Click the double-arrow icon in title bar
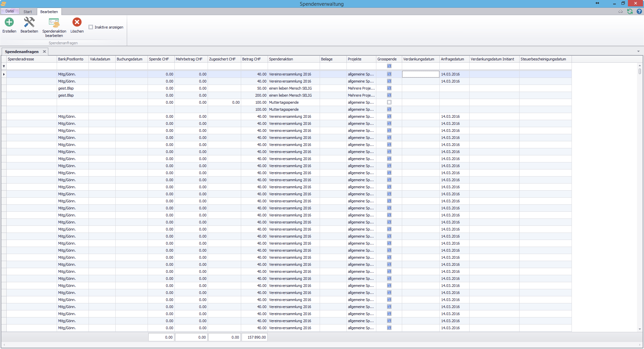 coord(597,3)
